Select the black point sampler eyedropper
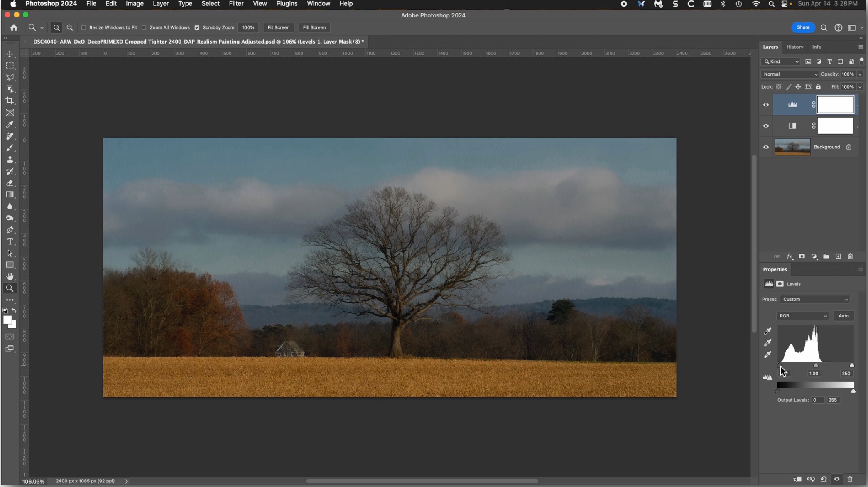 click(x=767, y=331)
